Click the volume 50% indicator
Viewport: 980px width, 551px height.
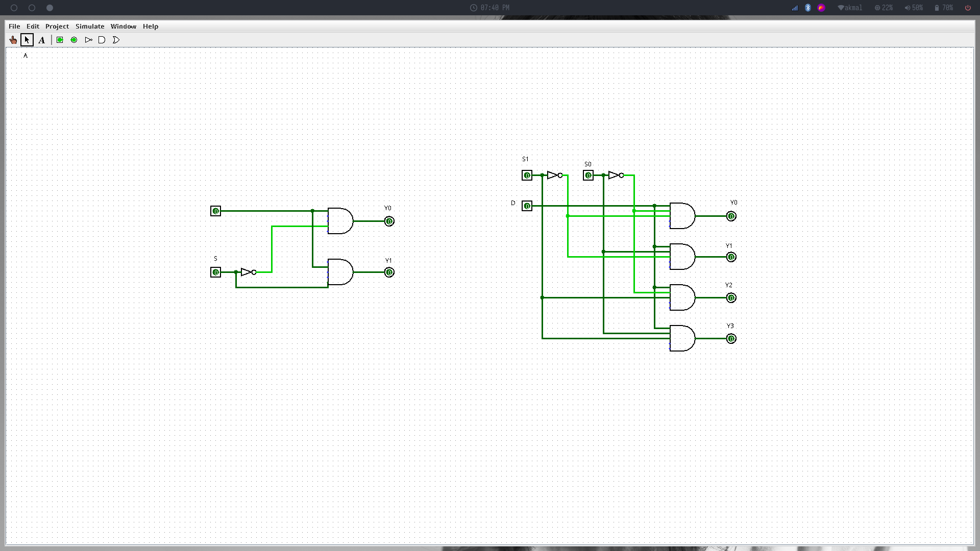914,8
